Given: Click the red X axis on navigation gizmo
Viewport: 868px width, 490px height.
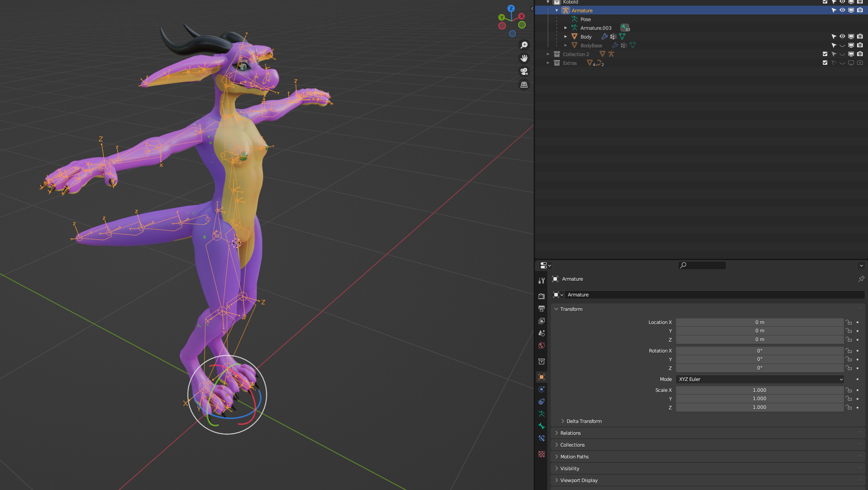Looking at the screenshot, I should click(x=521, y=16).
